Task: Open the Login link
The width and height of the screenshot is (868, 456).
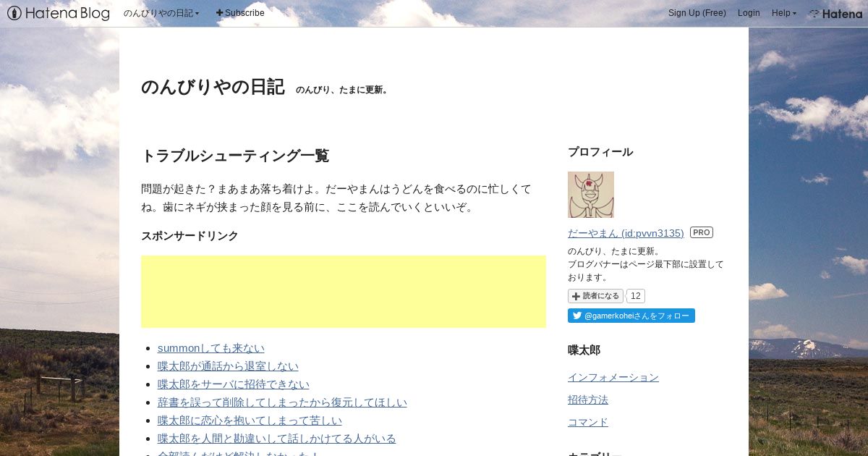Action: pyautogui.click(x=749, y=13)
